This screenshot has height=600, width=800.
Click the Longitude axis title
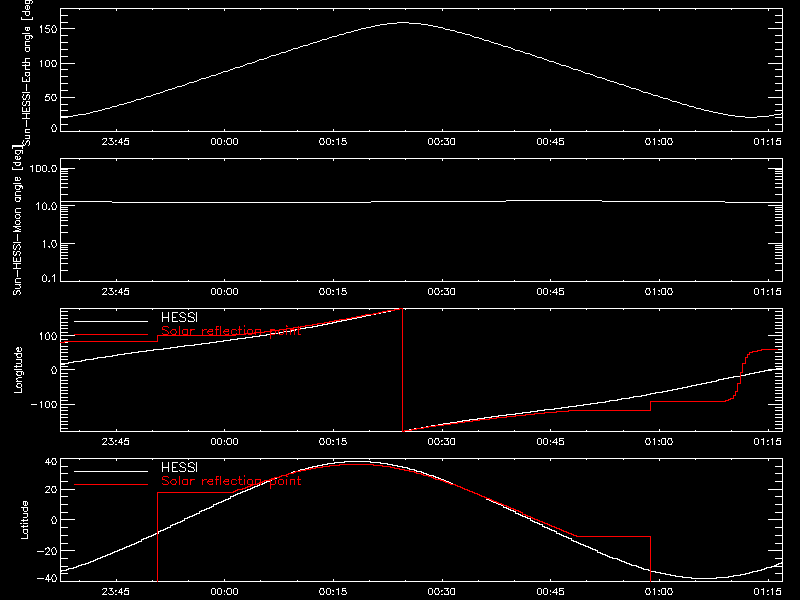coord(18,370)
